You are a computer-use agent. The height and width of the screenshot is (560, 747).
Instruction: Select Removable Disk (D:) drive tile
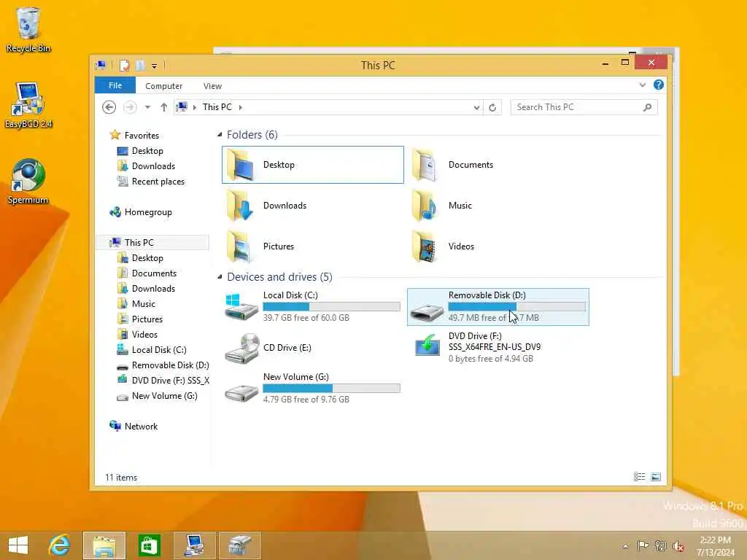pos(498,307)
